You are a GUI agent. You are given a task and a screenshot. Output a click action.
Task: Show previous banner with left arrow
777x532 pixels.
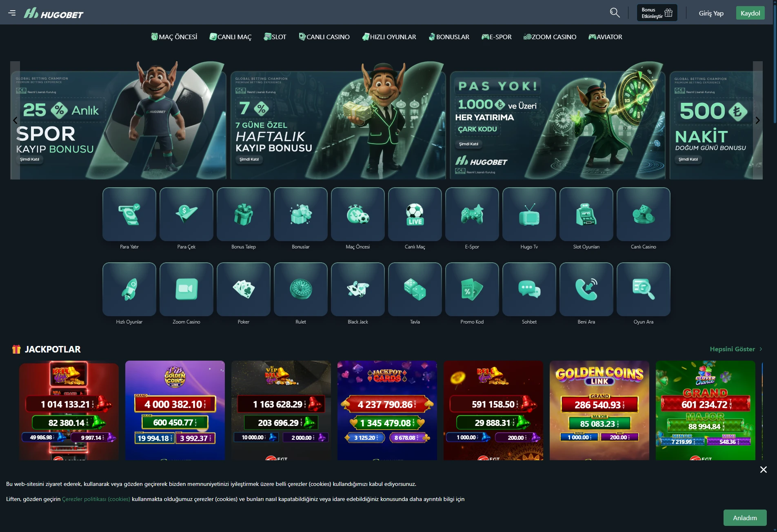pos(15,120)
